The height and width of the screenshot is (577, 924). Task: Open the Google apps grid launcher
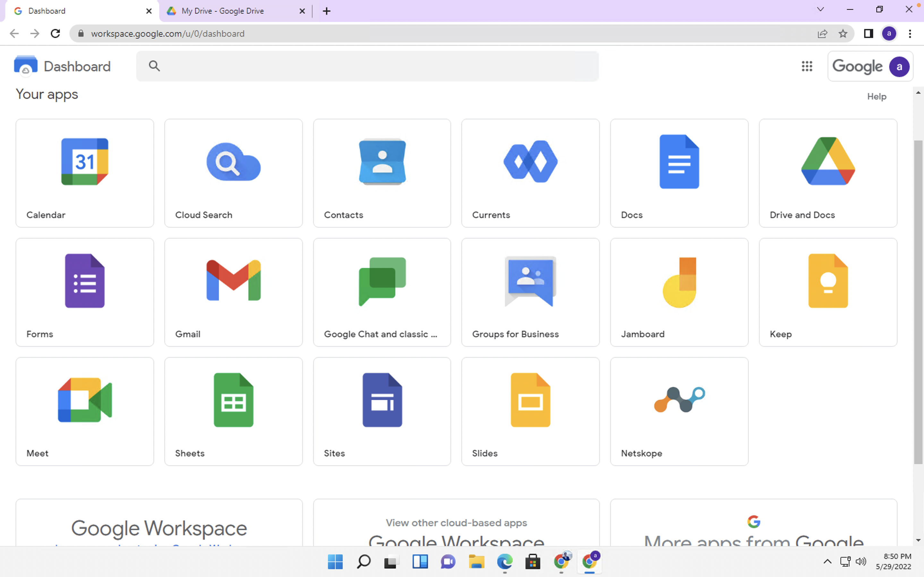pos(807,66)
